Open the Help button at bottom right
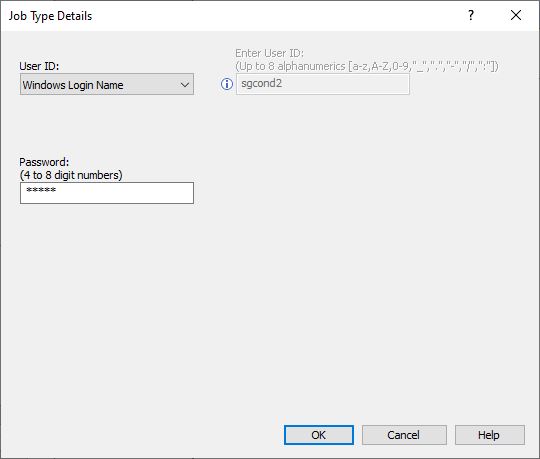This screenshot has height=459, width=540. (x=490, y=435)
